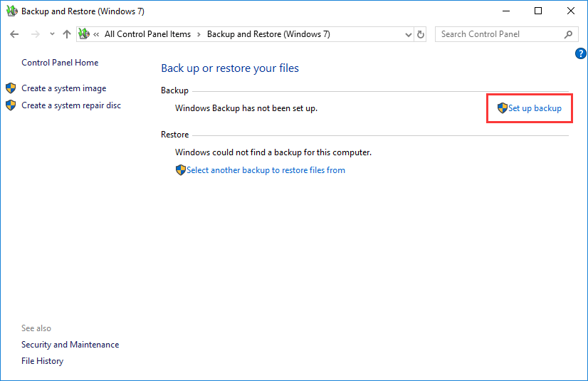Click the Restore section label
Viewport: 588px width, 381px height.
174,135
